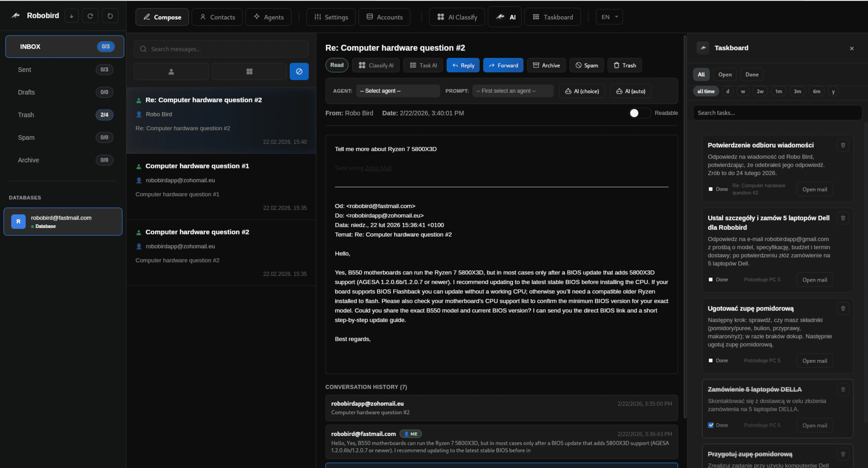868x468 pixels.
Task: Delete the Potwierdzenie odbioru wiadomości task via trash icon
Action: 843,145
